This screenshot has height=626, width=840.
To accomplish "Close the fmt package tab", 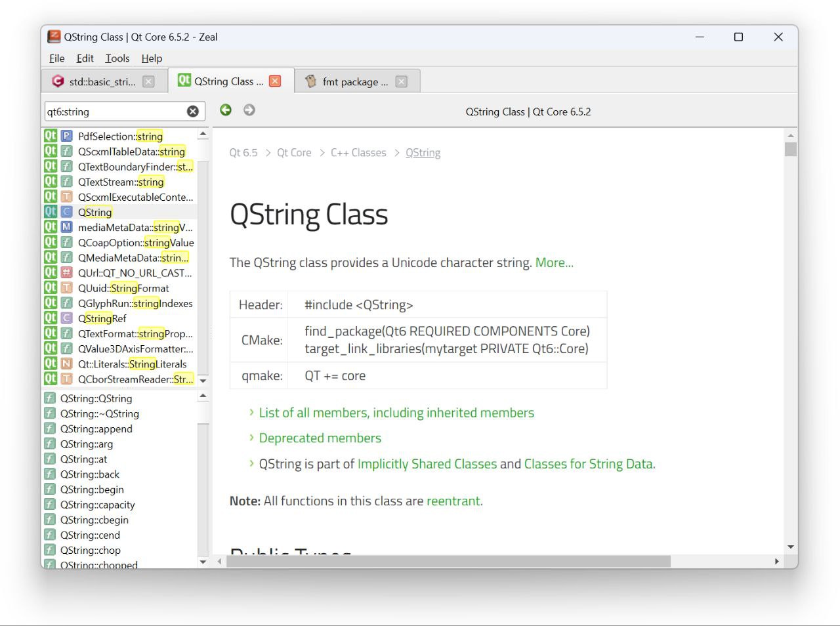I will (x=402, y=81).
